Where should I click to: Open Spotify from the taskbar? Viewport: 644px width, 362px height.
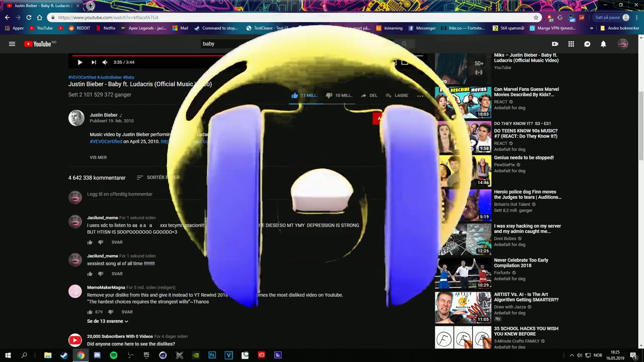tap(114, 355)
